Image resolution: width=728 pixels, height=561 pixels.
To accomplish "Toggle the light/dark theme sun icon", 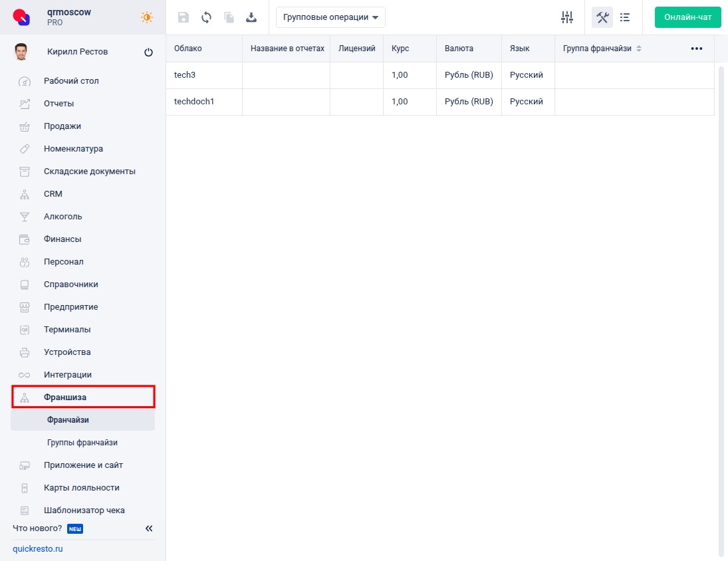I will 147,18.
